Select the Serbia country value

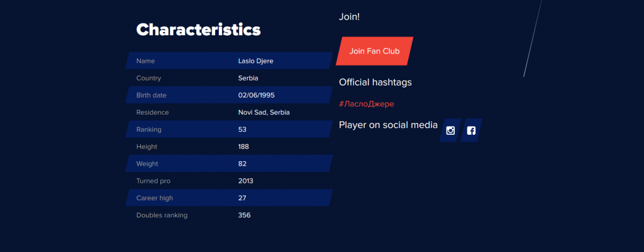248,78
